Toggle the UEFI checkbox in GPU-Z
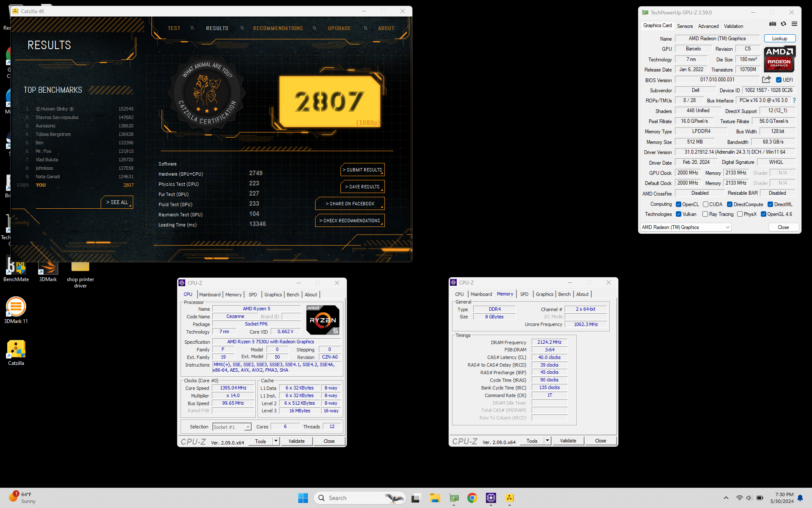The image size is (812, 508). [779, 80]
